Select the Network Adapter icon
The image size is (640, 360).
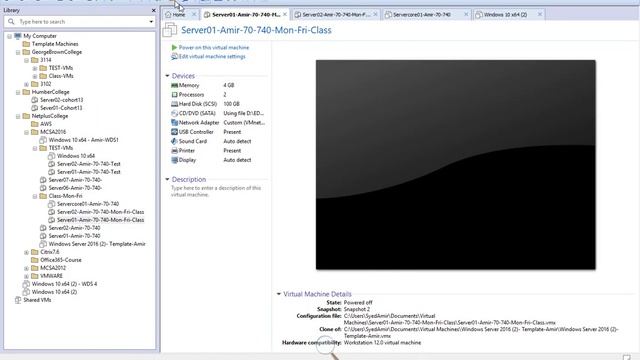point(174,122)
